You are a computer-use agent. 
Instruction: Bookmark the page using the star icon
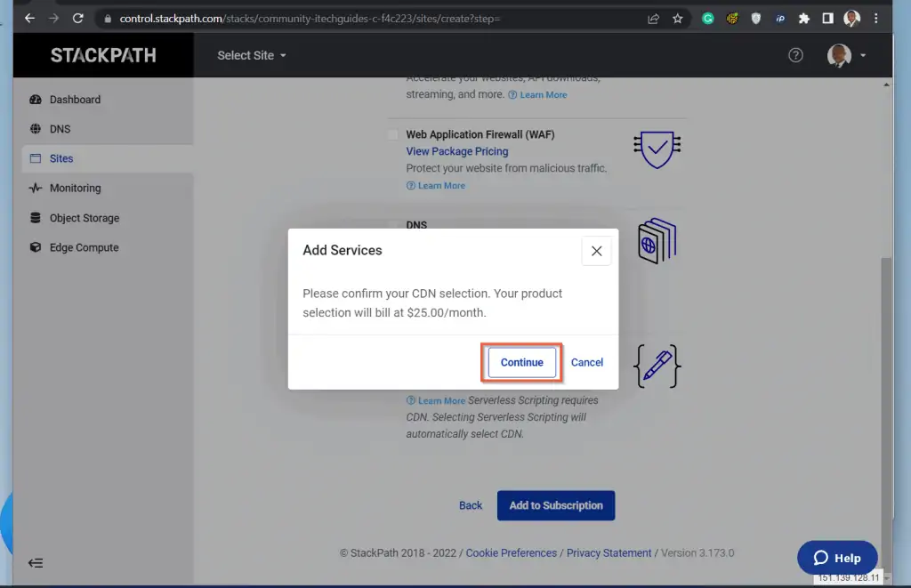[x=678, y=16]
